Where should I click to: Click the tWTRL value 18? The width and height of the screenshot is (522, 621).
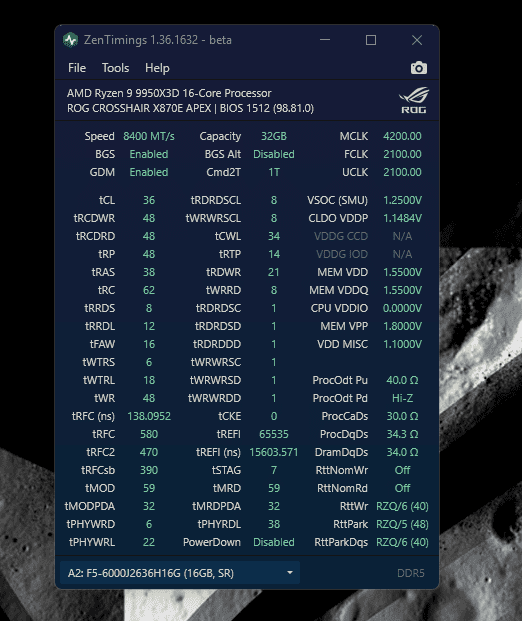click(149, 380)
